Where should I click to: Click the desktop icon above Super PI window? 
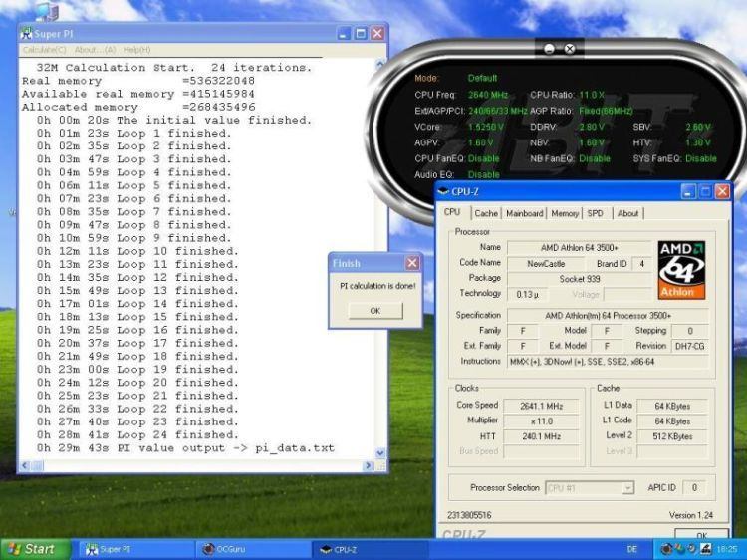pos(47,11)
